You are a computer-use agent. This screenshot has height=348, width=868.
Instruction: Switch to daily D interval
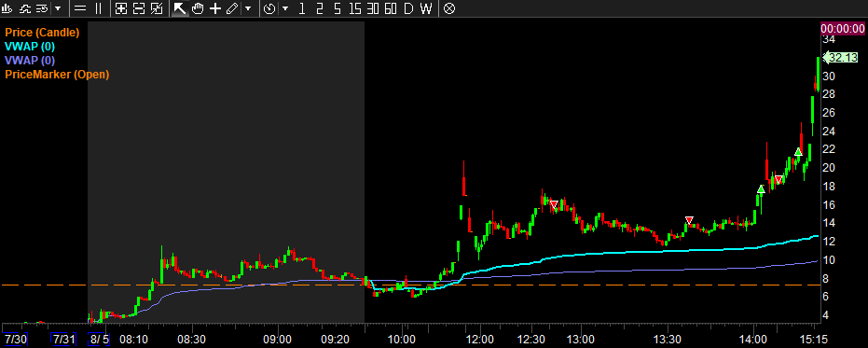408,8
